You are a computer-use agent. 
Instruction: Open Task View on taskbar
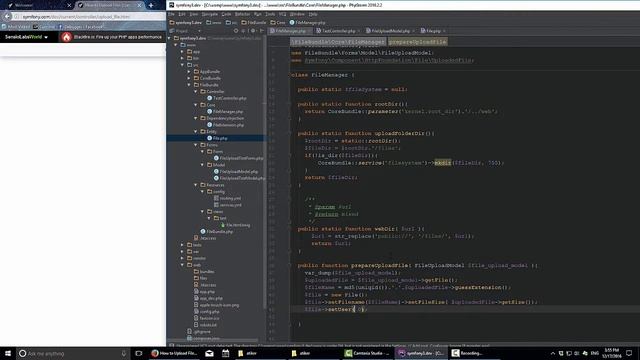138,353
